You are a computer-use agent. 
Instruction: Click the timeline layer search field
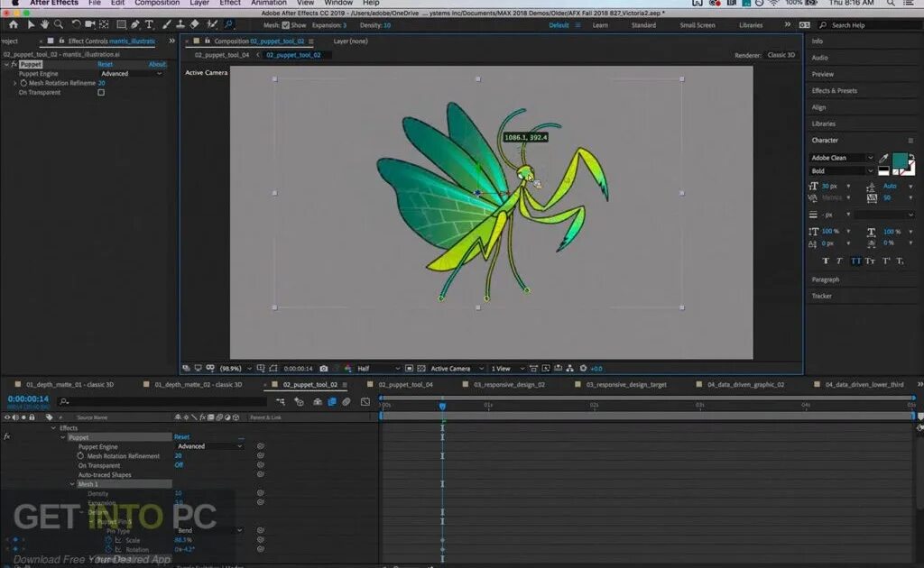coord(162,401)
